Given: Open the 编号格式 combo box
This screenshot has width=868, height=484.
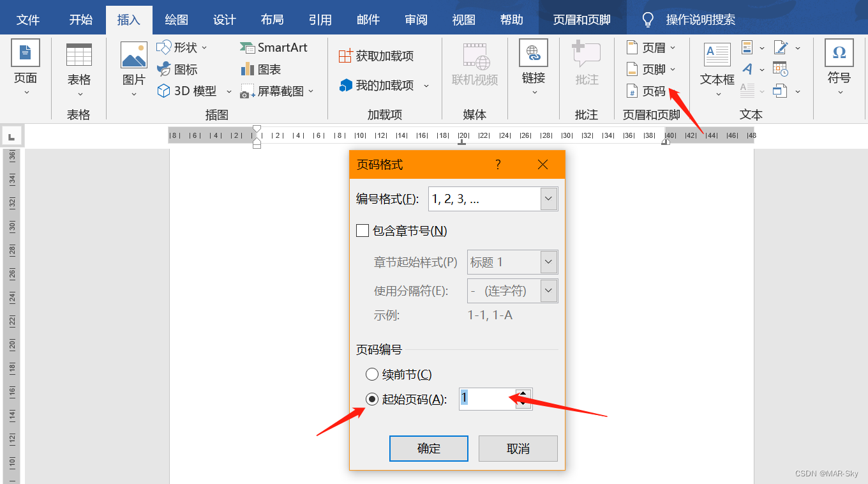Looking at the screenshot, I should (x=493, y=199).
